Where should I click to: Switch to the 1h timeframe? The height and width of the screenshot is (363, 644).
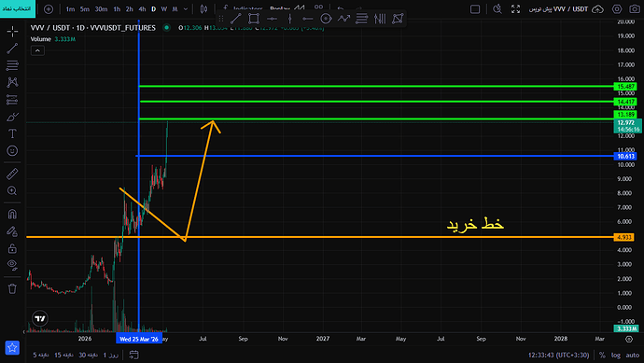pos(117,9)
